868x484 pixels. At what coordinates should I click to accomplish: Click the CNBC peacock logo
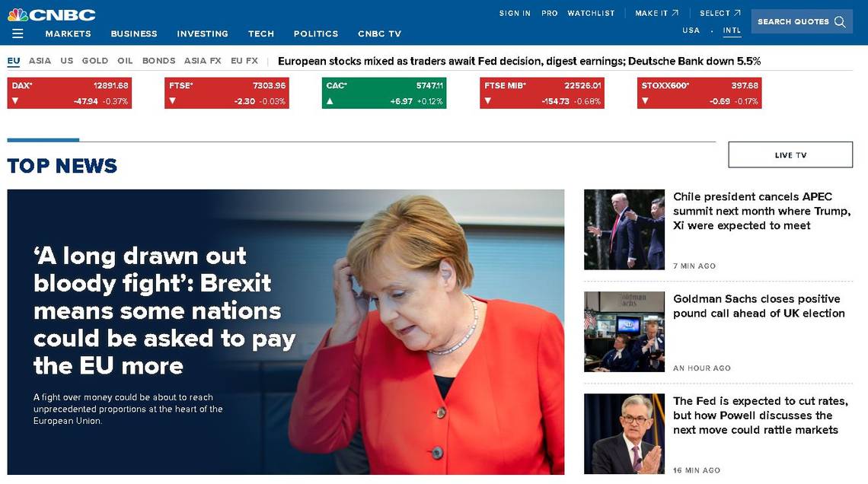point(52,15)
